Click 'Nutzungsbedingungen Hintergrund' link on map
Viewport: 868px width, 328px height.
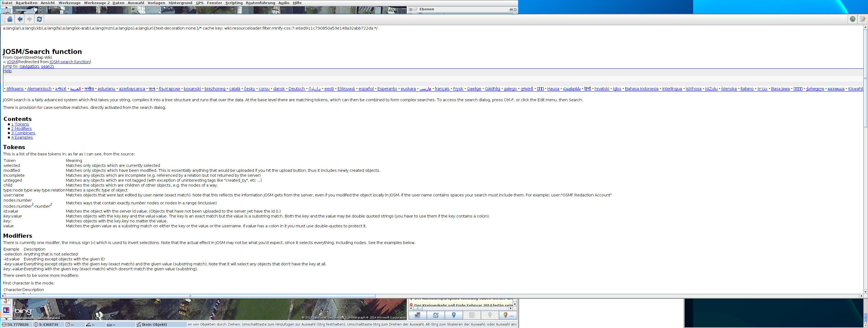37,318
